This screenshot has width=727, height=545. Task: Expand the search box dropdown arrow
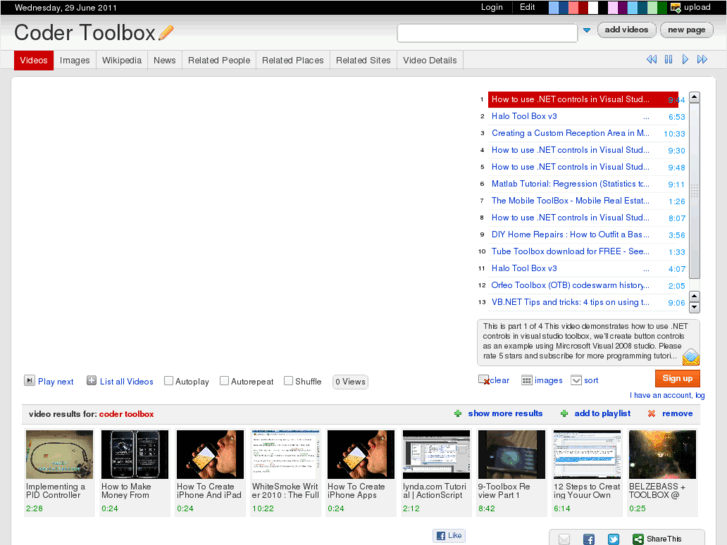[587, 30]
